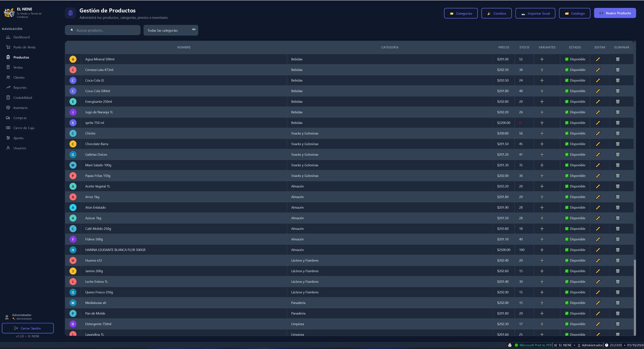Edit the Pan de Molde product
644x349 pixels.
[x=598, y=314]
